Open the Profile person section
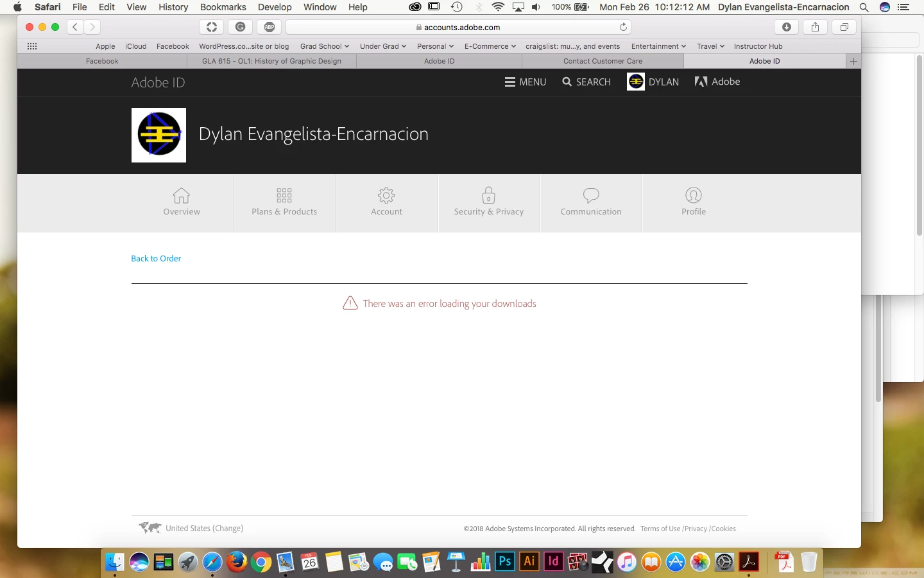 click(x=694, y=202)
